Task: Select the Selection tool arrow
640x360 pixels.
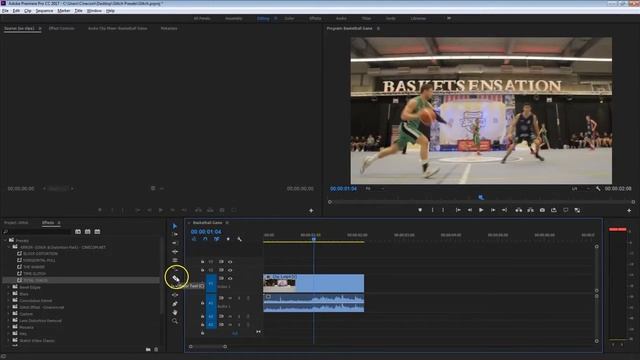Action: click(x=175, y=226)
